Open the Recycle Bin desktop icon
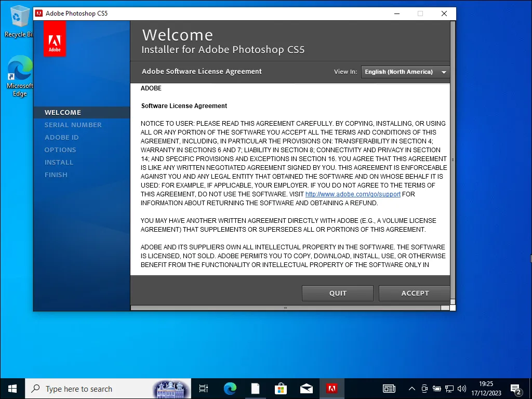 click(20, 21)
